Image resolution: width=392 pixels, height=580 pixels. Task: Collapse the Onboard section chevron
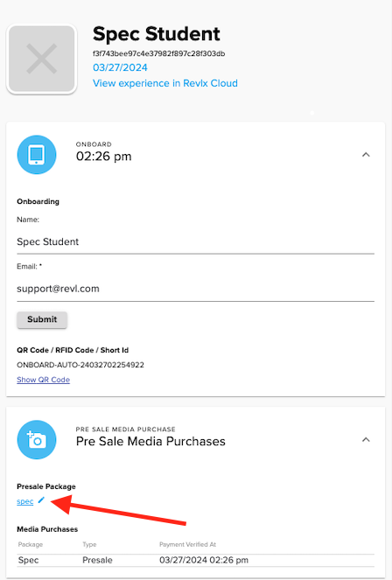[x=366, y=155]
